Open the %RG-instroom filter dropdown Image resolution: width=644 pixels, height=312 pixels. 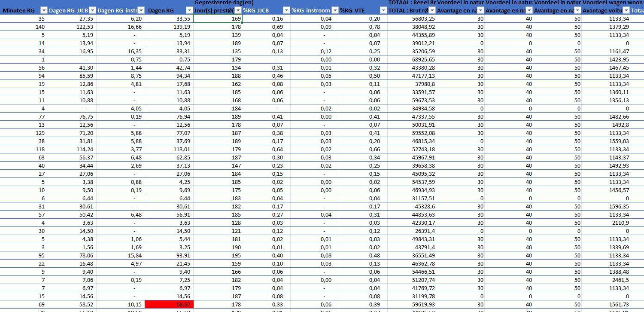[x=335, y=10]
